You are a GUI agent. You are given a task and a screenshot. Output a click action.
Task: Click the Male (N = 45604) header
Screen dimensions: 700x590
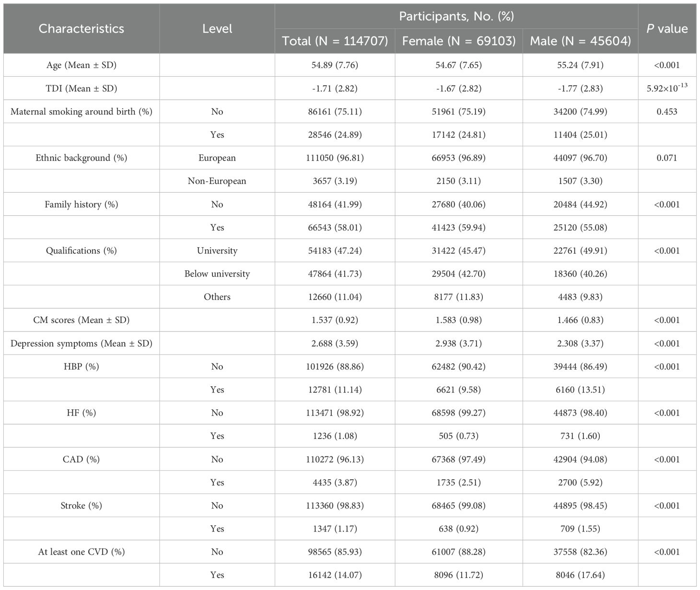coord(580,41)
